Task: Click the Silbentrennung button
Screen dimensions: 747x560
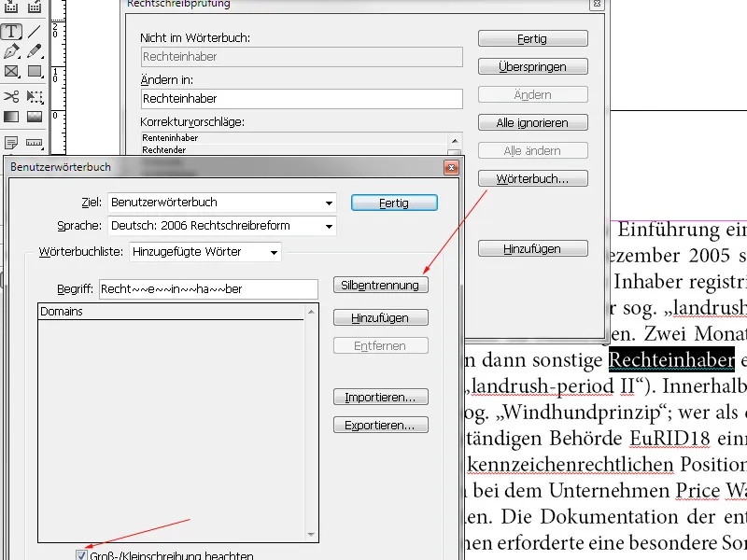Action: pyautogui.click(x=381, y=286)
